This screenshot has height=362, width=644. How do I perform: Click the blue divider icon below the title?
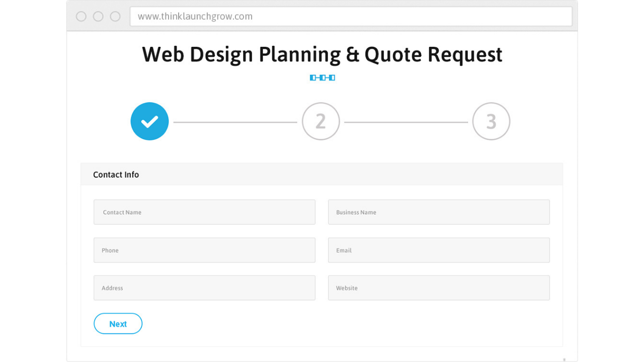(x=322, y=77)
